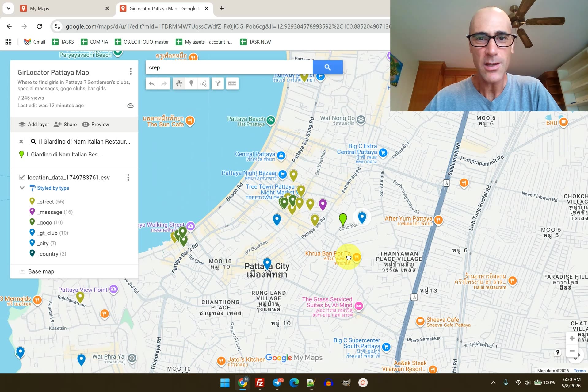Select the _massage style category
Viewport: 588px width, 392px height.
[51, 212]
